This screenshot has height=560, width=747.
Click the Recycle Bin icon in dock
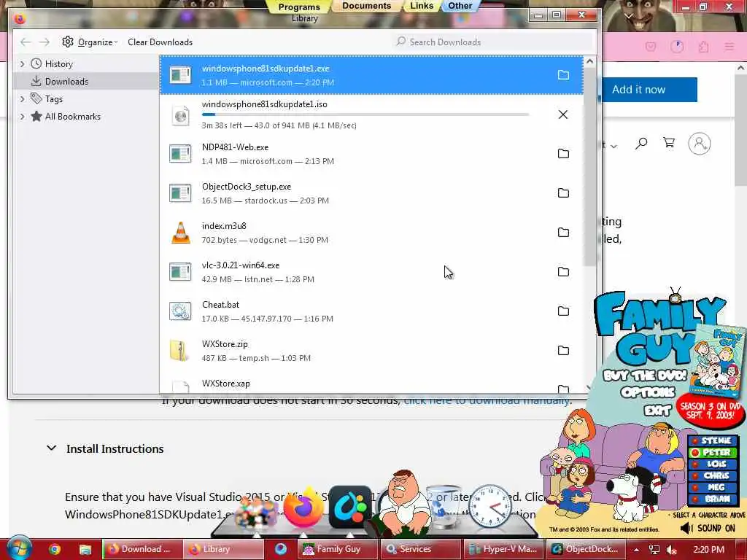pyautogui.click(x=444, y=506)
